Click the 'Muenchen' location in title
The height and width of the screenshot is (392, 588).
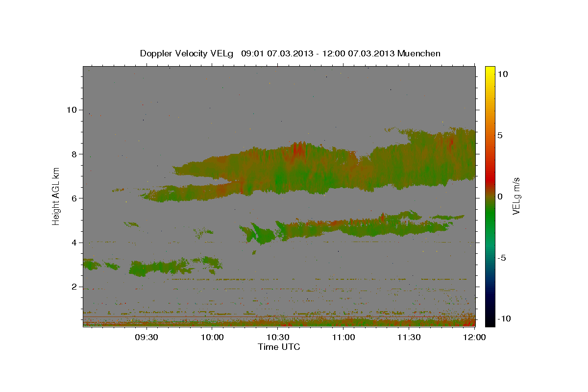coord(419,53)
